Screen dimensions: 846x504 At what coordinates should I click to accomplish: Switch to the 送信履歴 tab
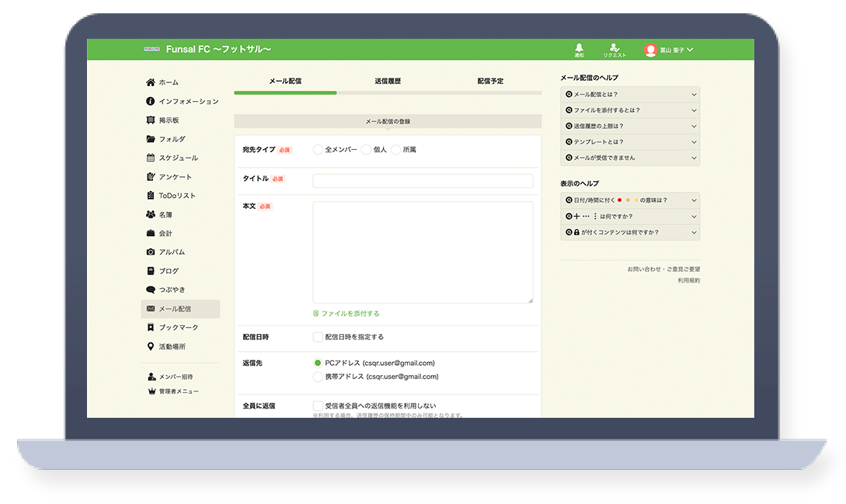(388, 81)
